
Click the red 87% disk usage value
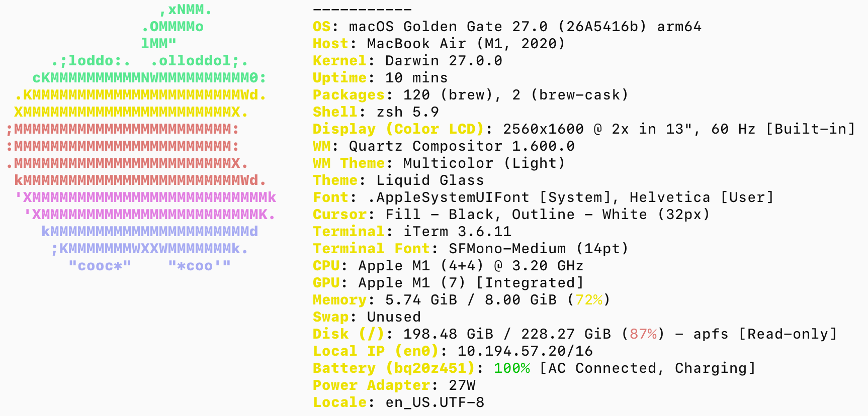(643, 334)
